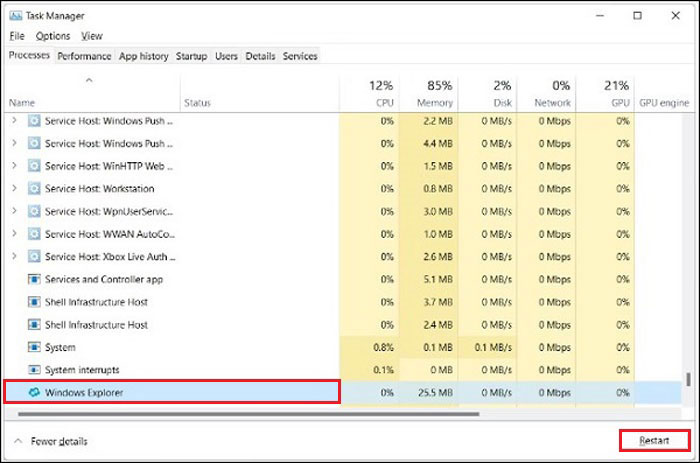The width and height of the screenshot is (700, 463).
Task: Expand the Service Host: WWAN AutoConfig row
Action: point(14,234)
